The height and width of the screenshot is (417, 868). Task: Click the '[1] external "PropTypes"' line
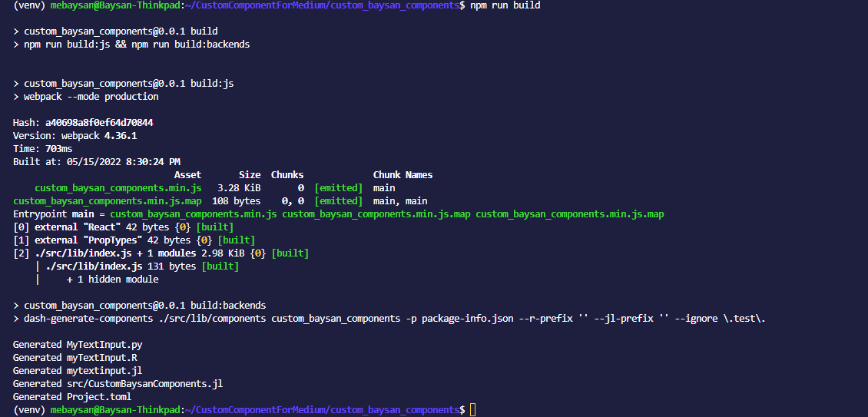coord(134,240)
